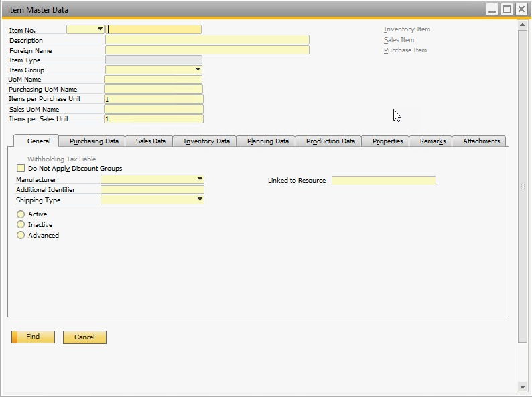532x397 pixels.
Task: Click the Description input field
Action: tap(207, 39)
